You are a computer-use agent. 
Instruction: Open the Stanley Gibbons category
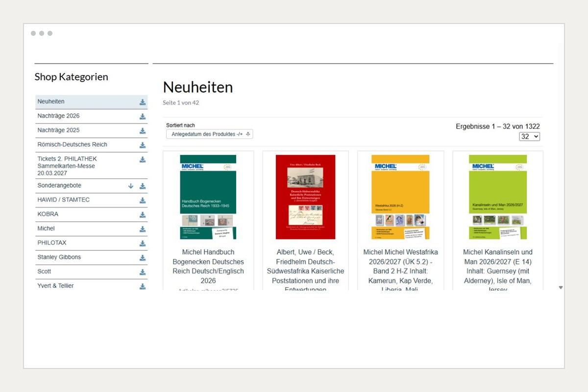(x=59, y=257)
